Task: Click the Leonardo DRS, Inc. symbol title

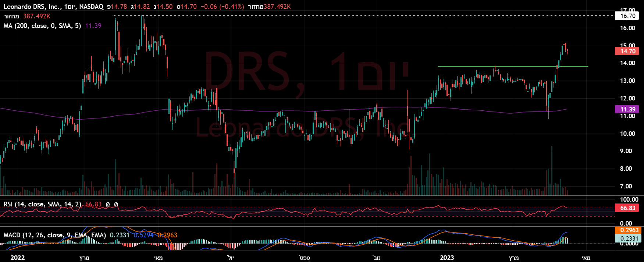Action: click(33, 7)
